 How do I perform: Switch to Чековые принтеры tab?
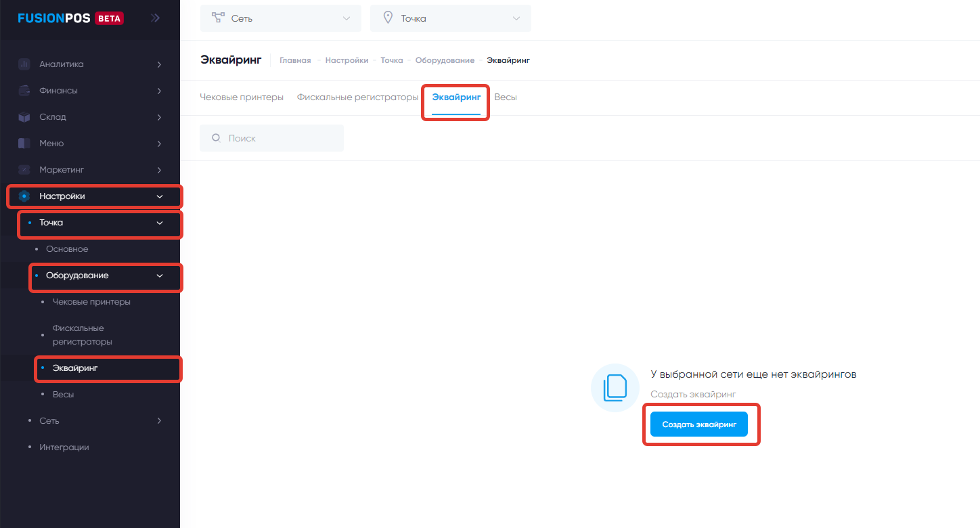(x=242, y=97)
